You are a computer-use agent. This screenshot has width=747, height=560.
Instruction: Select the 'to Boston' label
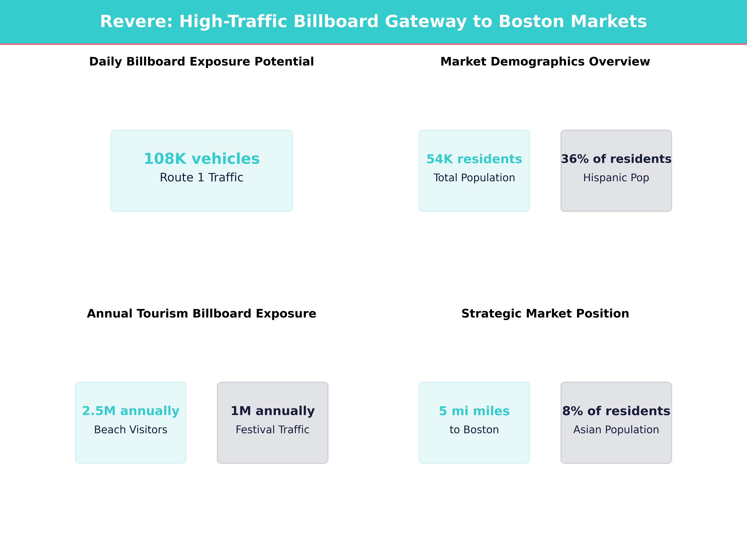tap(474, 430)
